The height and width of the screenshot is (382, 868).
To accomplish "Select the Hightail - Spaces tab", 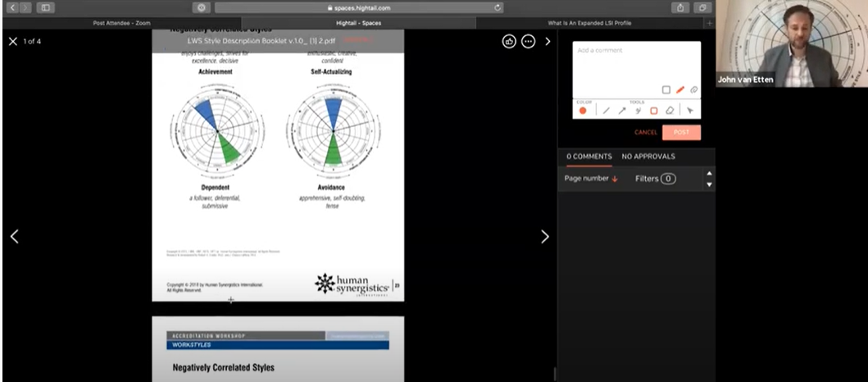I will (x=358, y=23).
